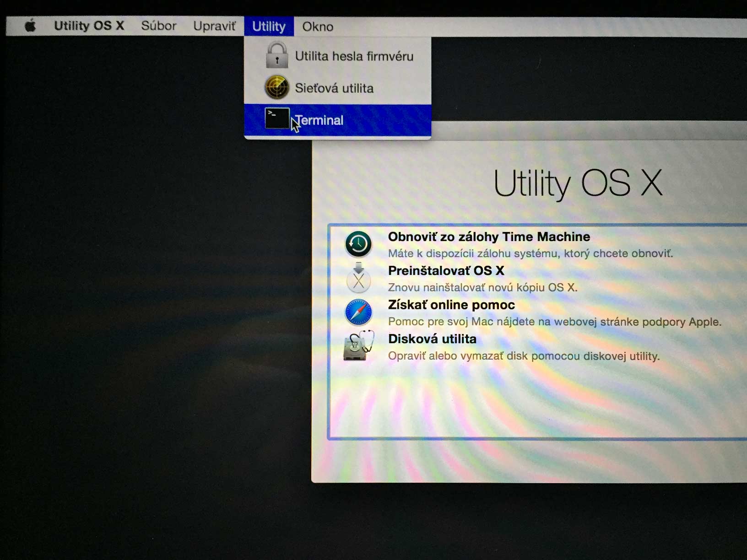Screen dimensions: 747x560
Task: Select Obnoviť zo zálohy Time Machine
Action: pyautogui.click(x=489, y=237)
